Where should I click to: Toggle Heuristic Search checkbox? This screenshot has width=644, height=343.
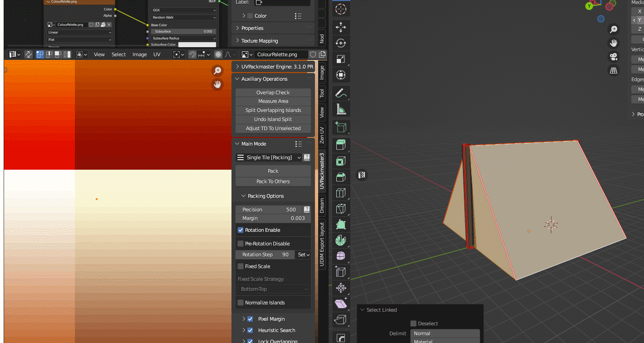(250, 330)
